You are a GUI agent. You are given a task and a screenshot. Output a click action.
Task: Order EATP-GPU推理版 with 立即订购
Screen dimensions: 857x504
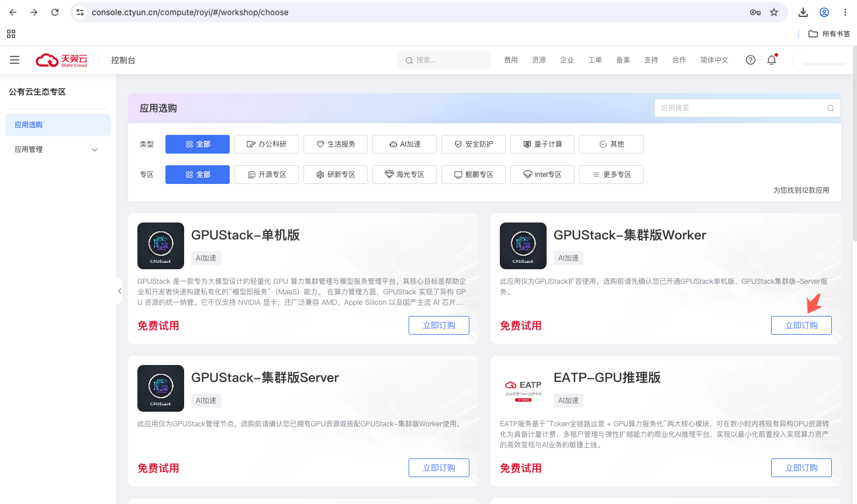click(x=801, y=468)
